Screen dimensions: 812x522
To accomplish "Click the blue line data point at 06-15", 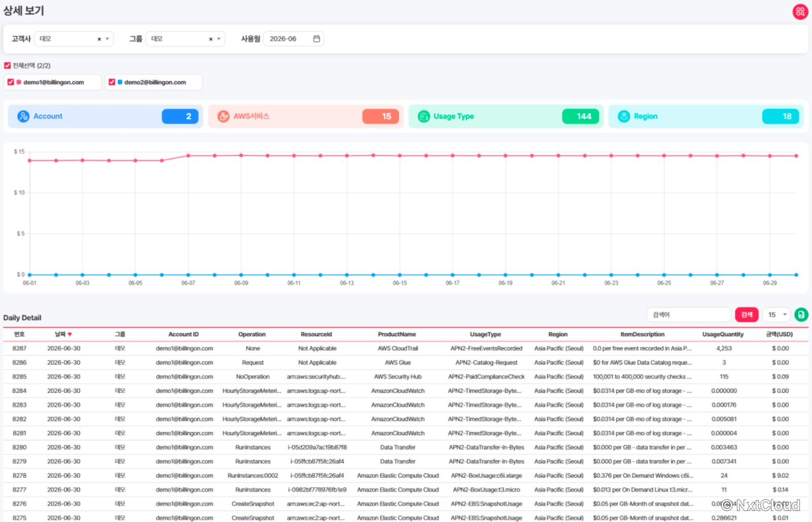I will 400,275.
